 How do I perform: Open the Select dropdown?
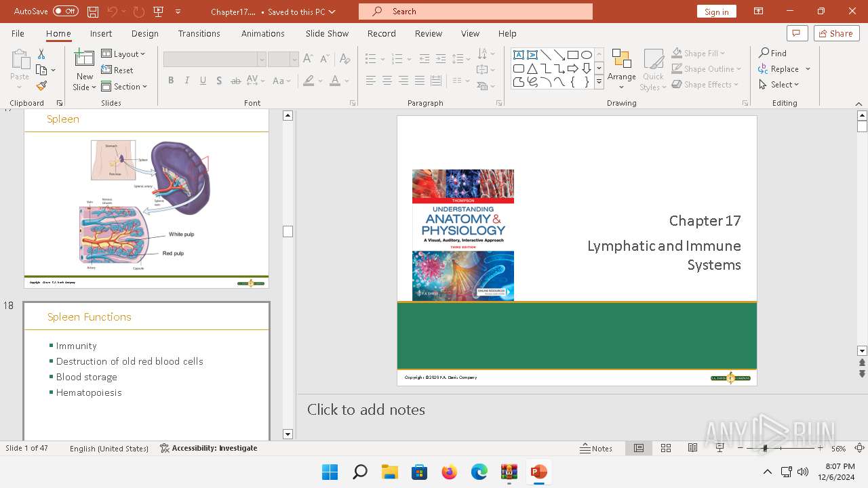click(780, 85)
